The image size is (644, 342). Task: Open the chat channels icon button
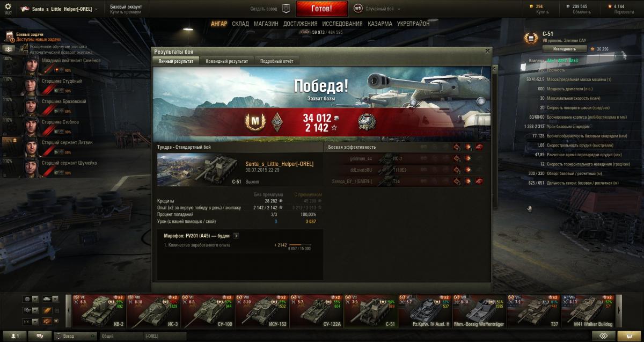pos(39,336)
